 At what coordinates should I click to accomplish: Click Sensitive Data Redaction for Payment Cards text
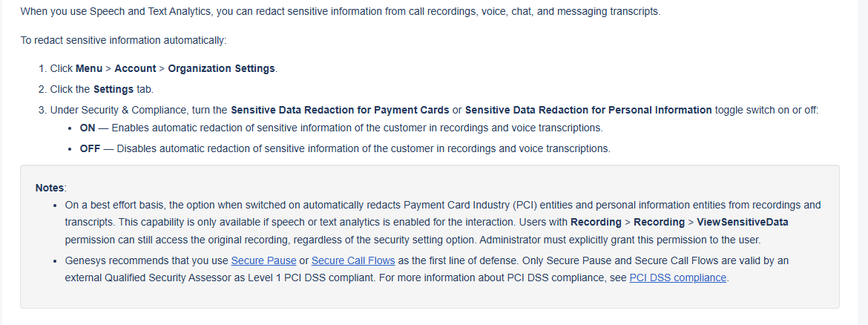[340, 110]
